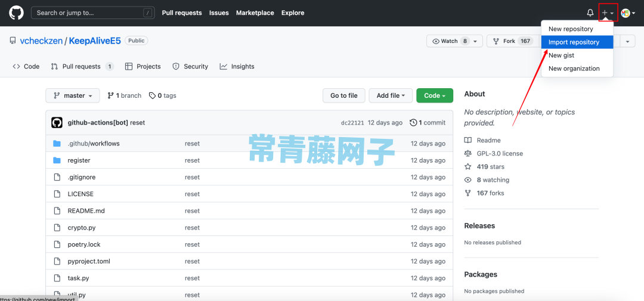
Task: Open the poetry.lock file
Action: pyautogui.click(x=84, y=245)
